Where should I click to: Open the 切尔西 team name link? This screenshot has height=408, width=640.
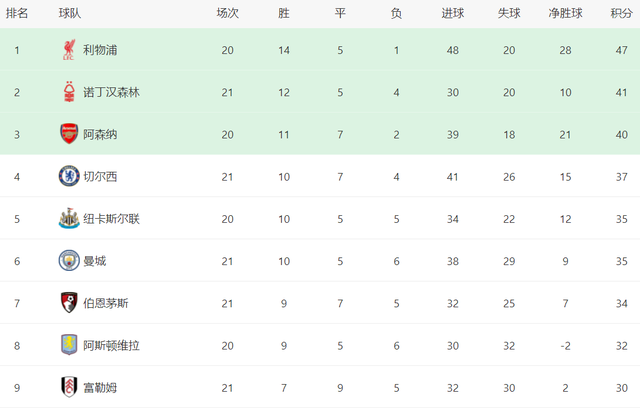pyautogui.click(x=100, y=177)
